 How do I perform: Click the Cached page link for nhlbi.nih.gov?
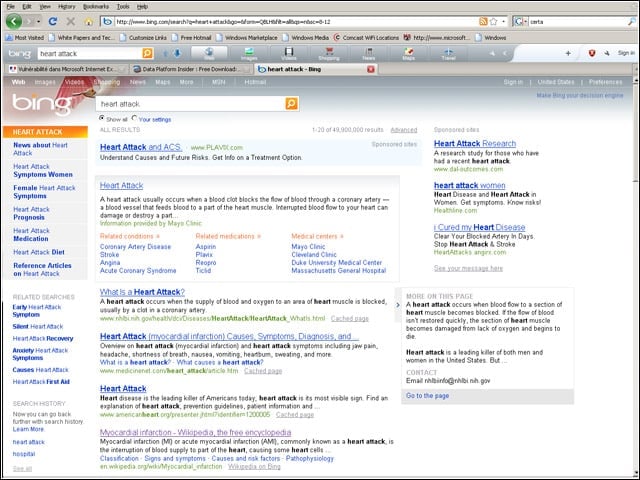(x=350, y=318)
